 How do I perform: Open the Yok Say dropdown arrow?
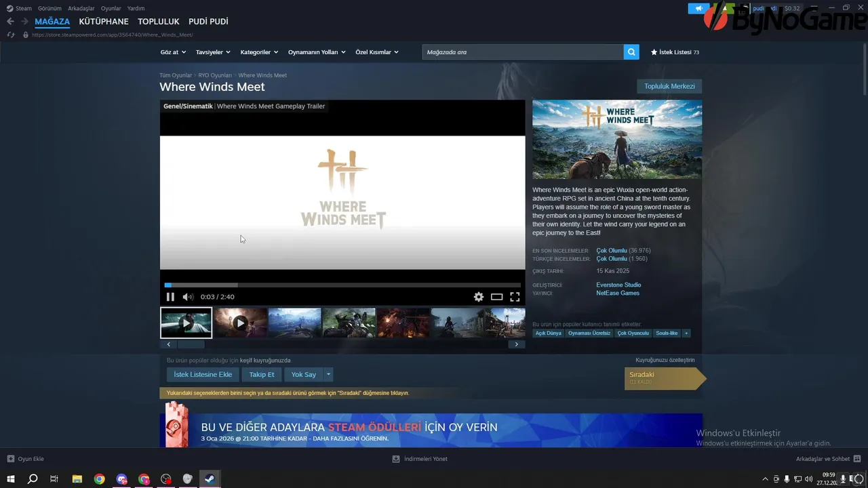328,374
